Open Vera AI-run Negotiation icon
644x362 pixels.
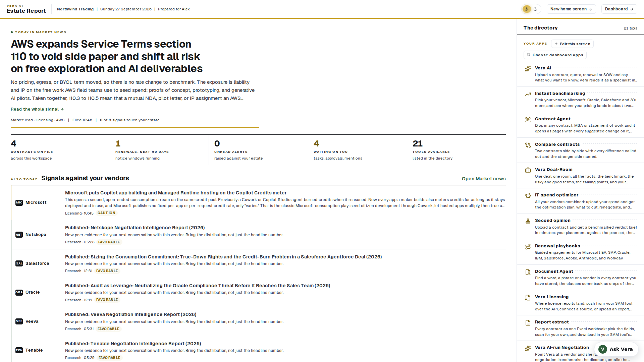click(528, 348)
